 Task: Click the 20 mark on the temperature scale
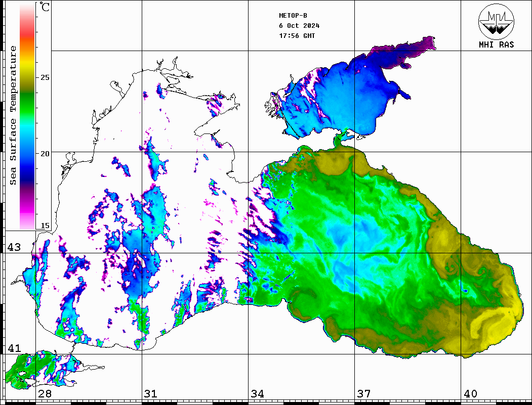pos(45,154)
